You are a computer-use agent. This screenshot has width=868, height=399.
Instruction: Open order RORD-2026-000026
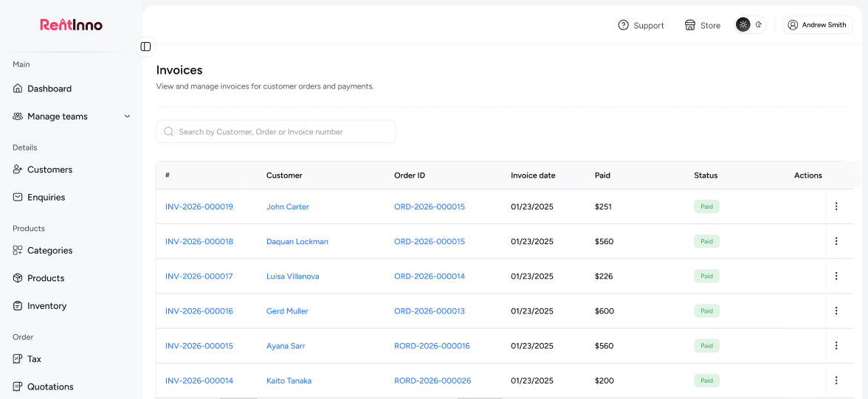click(433, 381)
